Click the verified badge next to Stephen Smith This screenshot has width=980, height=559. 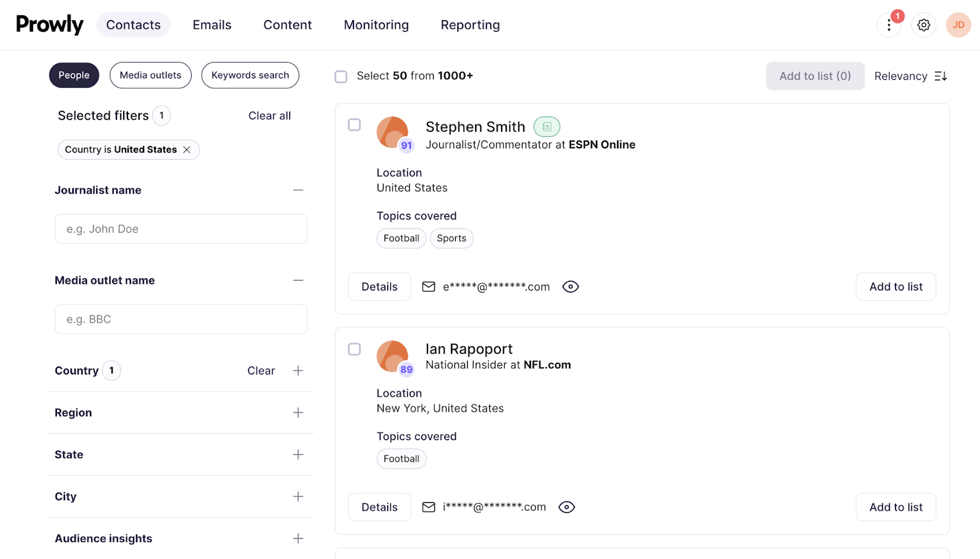[547, 126]
